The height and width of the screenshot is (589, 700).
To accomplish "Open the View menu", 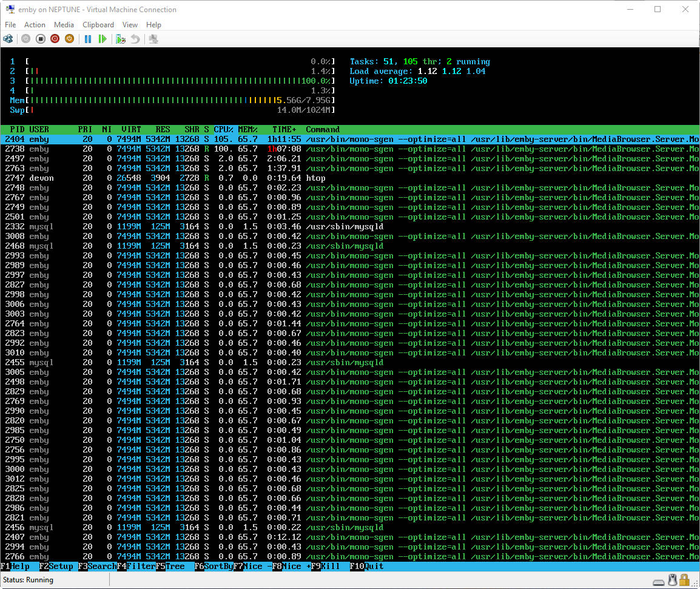I will pos(130,25).
